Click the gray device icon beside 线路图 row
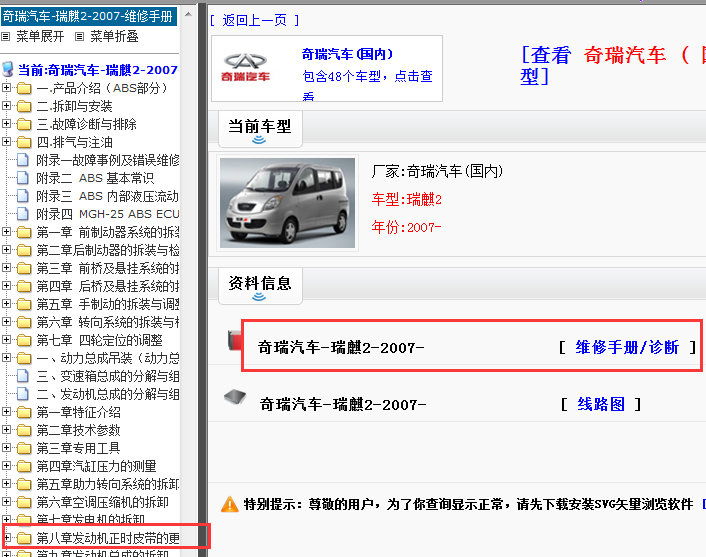Screen dimensions: 706x557 coord(235,397)
